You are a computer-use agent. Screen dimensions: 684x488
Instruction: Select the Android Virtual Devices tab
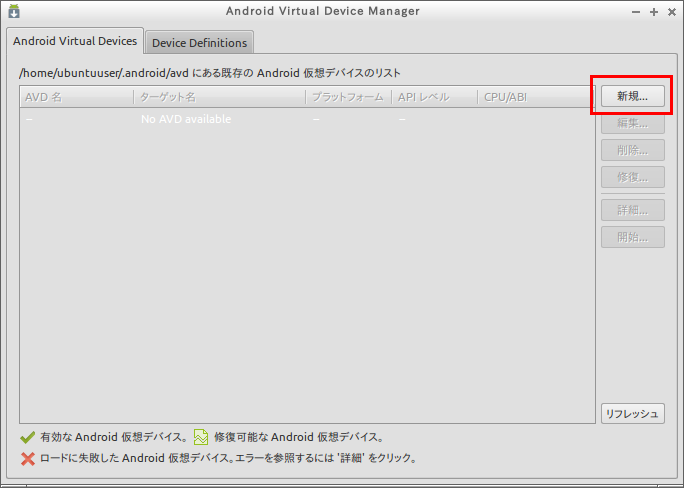pyautogui.click(x=75, y=41)
